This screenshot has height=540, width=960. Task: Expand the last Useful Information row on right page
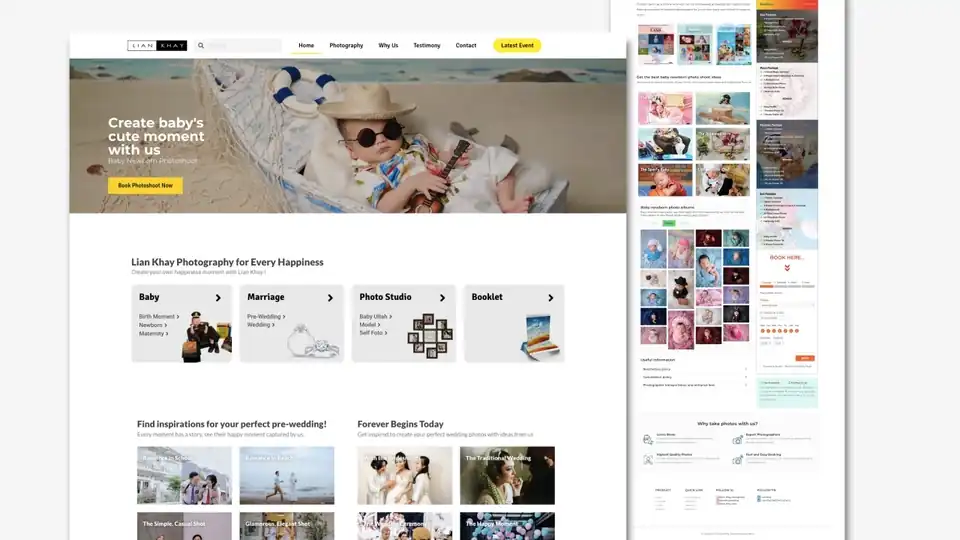click(694, 385)
